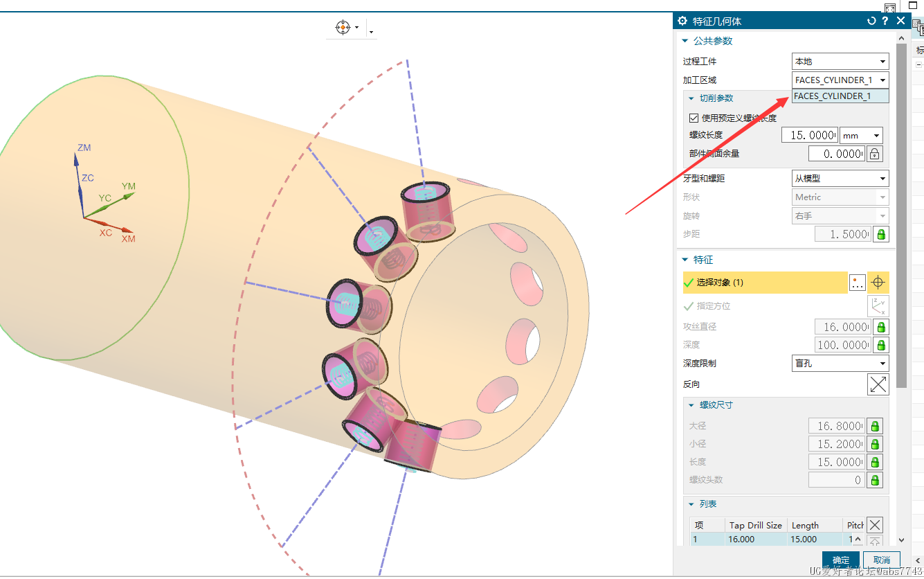Select FACES_CYLINDER_1 option in the dropdown list
Screen dimensions: 924x579
coord(840,96)
